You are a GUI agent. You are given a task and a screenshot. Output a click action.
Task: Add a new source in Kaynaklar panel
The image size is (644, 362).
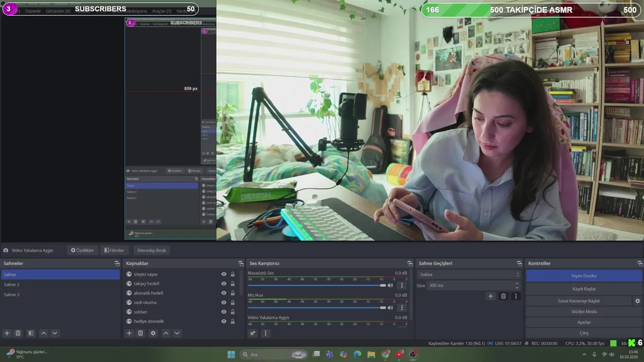click(x=129, y=333)
